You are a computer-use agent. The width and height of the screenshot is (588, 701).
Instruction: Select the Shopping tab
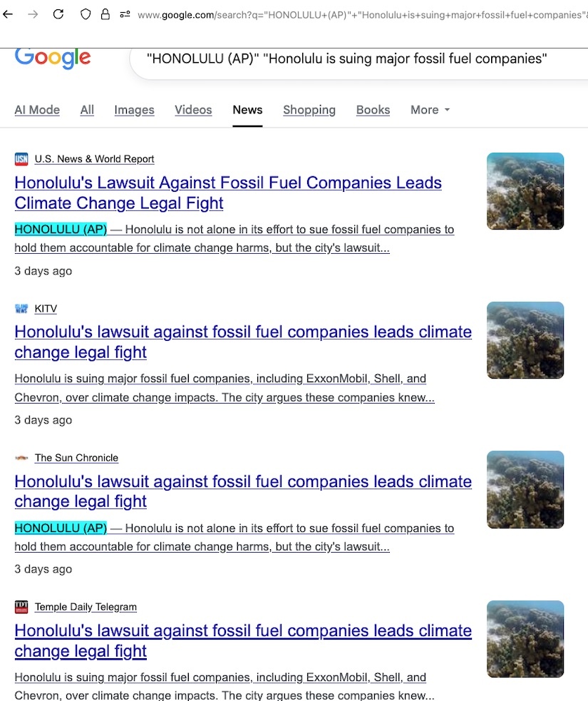pyautogui.click(x=309, y=110)
